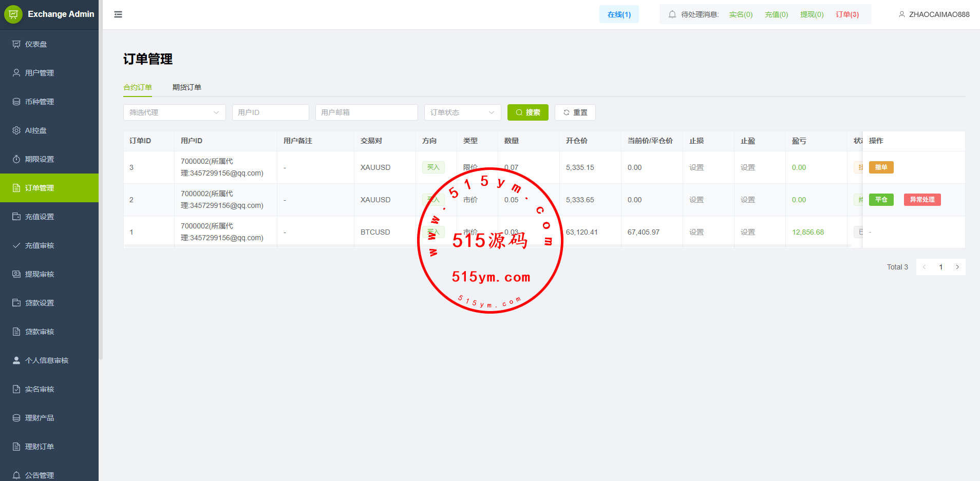Viewport: 980px width, 481px height.
Task: Click the green 搜索 button
Action: pos(527,112)
